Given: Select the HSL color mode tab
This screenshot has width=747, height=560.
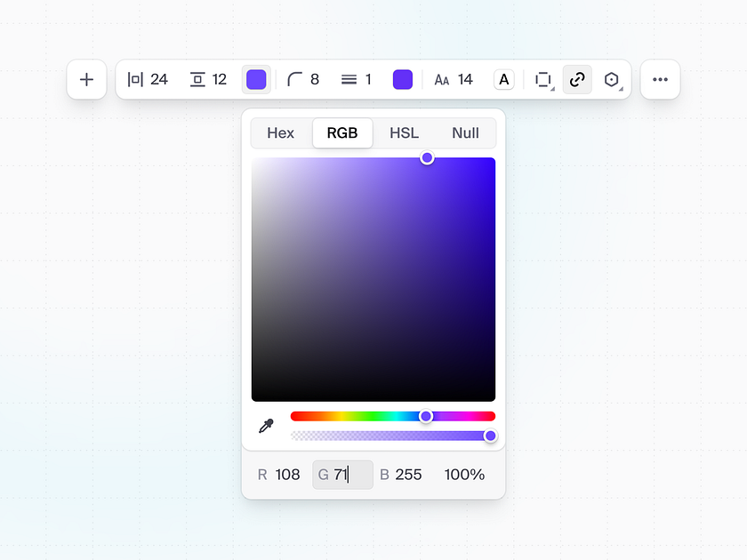Looking at the screenshot, I should click(404, 132).
